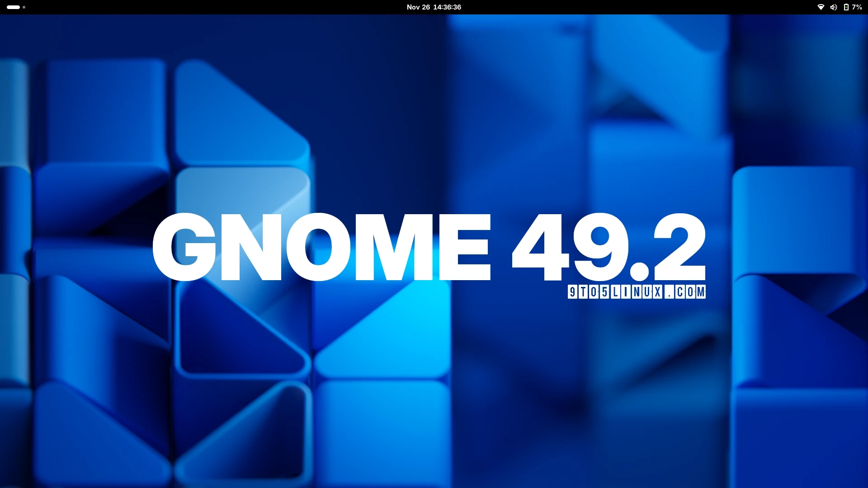Switch to the second workspace by clicking its dot
Screen dimensions: 868x488
click(x=24, y=7)
